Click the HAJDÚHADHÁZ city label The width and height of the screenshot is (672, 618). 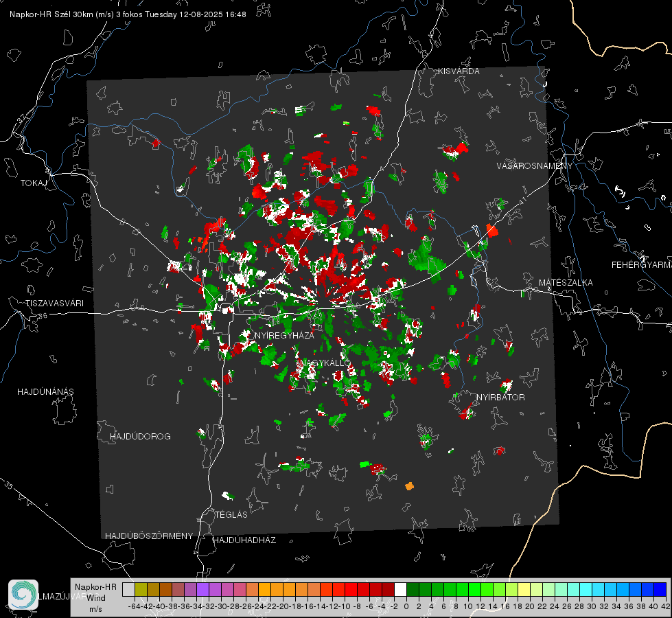click(244, 540)
